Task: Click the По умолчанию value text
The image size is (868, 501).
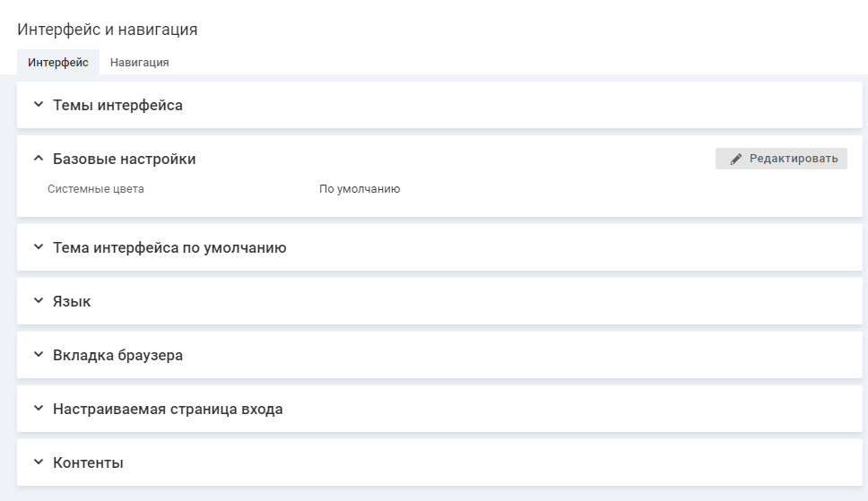Action: (x=360, y=189)
